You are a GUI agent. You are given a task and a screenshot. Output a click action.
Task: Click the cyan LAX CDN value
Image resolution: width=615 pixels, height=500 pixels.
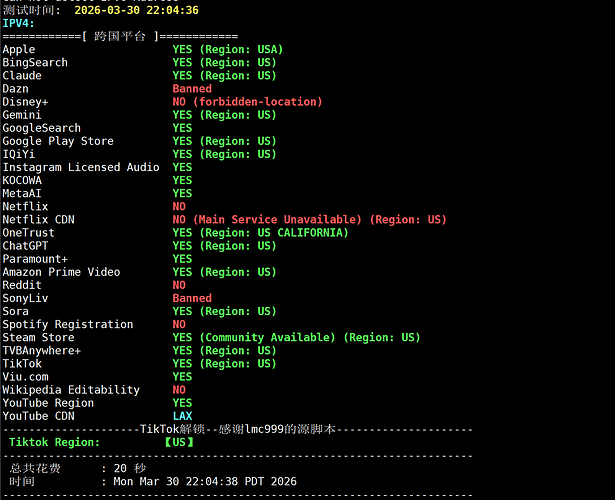(x=182, y=416)
